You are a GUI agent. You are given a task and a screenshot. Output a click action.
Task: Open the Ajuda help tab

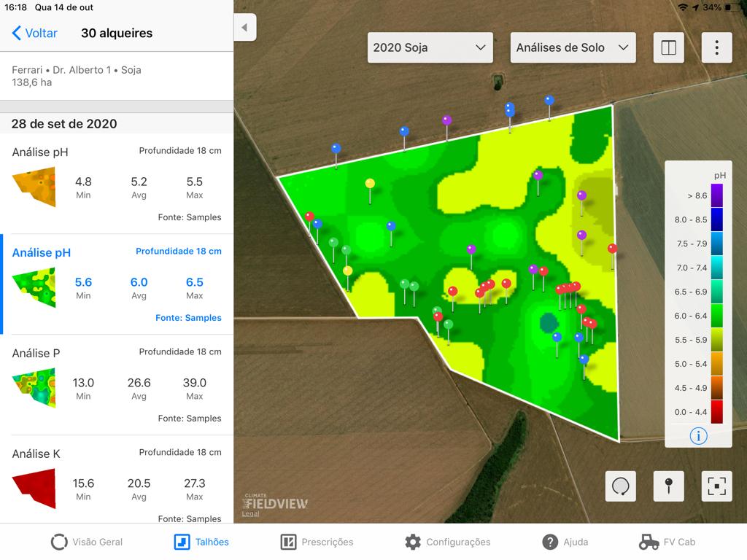(x=565, y=542)
